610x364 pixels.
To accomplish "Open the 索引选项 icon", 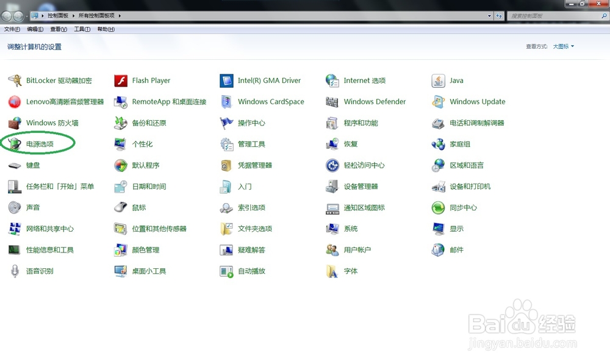I will click(x=226, y=207).
